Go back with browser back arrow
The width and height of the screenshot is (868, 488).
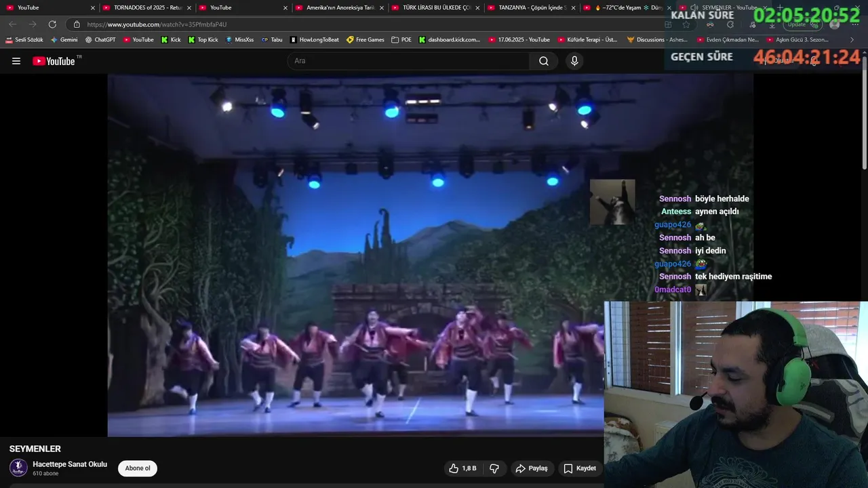tap(12, 24)
